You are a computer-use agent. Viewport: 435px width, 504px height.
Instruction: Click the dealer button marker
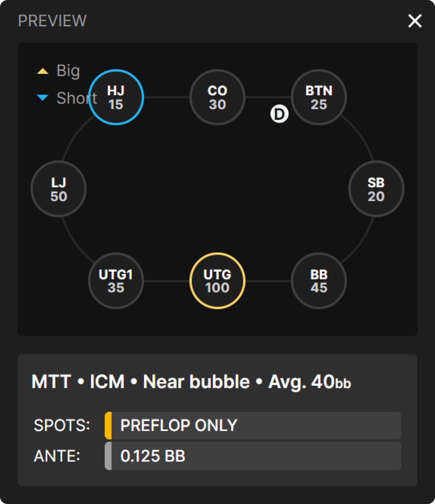point(279,114)
